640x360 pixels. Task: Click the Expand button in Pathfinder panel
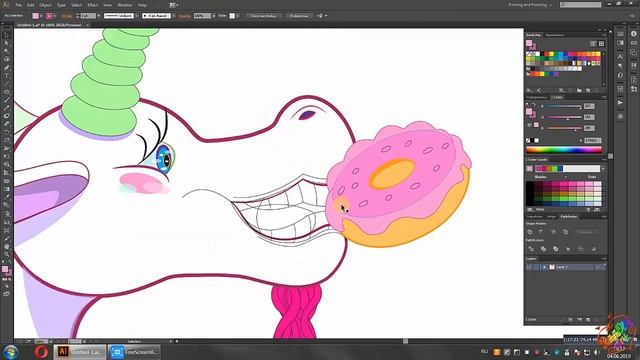(586, 232)
